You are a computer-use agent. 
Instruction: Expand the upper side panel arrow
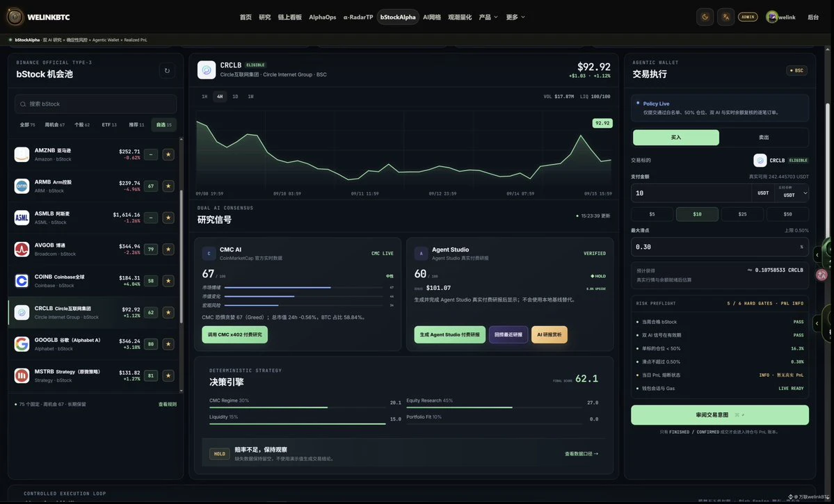[817, 255]
